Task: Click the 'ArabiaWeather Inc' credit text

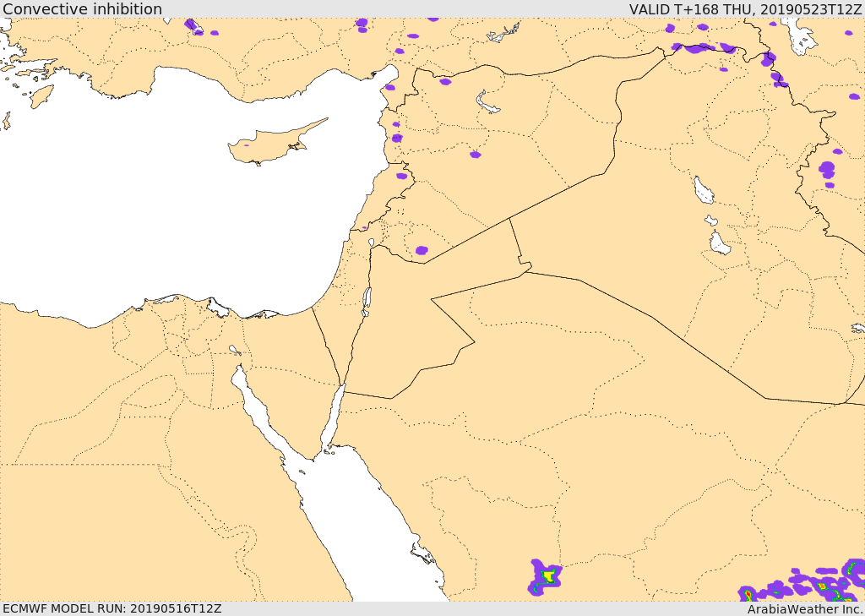Action: coord(804,609)
